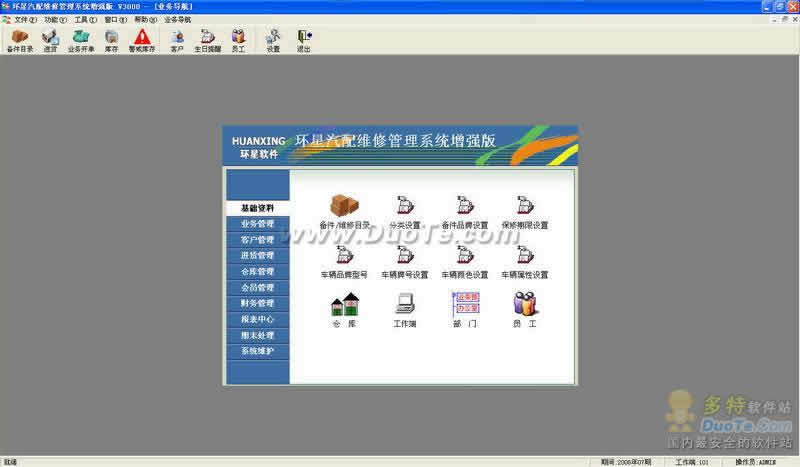The image size is (800, 467).
Task: Switch to 报表中心 in the sidebar
Action: coord(258,319)
